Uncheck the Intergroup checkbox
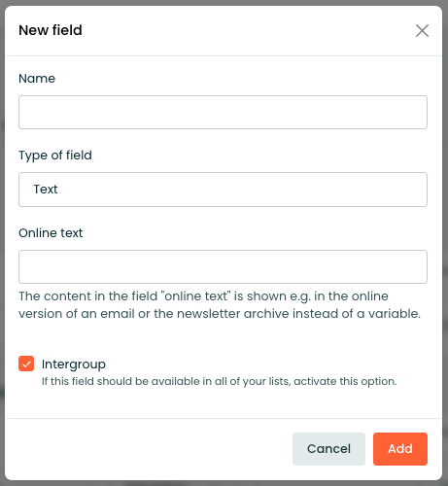This screenshot has width=448, height=486. click(26, 364)
